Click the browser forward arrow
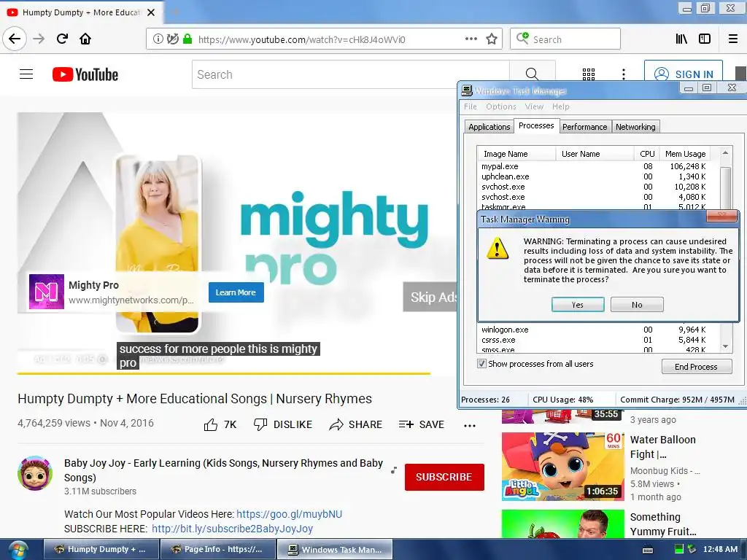The width and height of the screenshot is (747, 560). (x=39, y=39)
